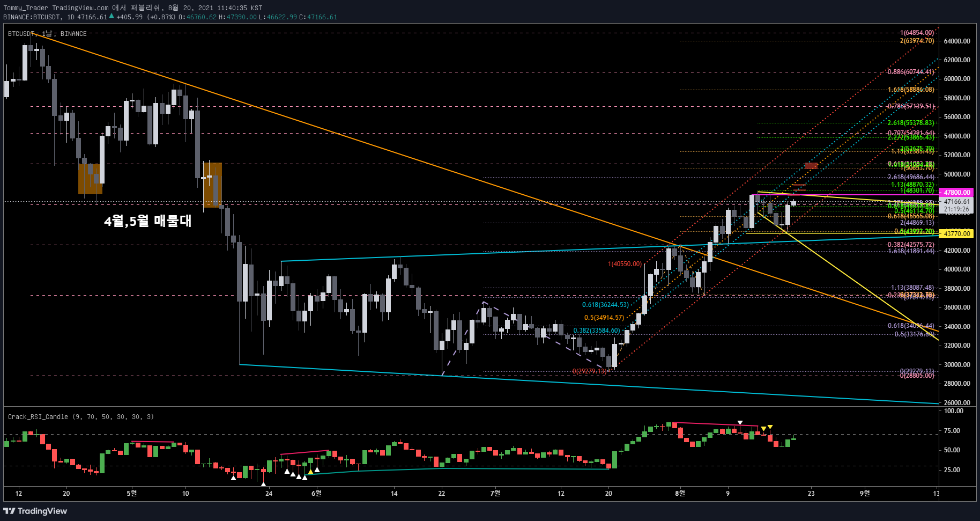This screenshot has width=980, height=521.
Task: Click the 1.13(38087.48) level label
Action: coord(912,288)
